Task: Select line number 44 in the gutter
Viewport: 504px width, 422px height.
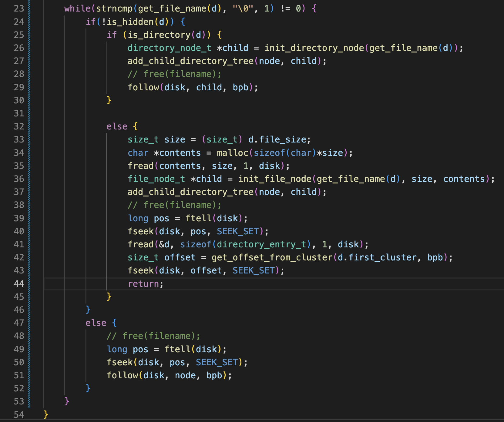Action: click(x=19, y=284)
